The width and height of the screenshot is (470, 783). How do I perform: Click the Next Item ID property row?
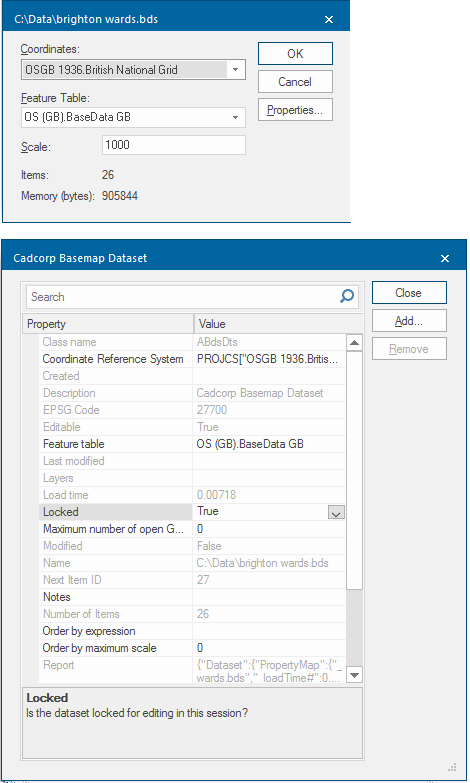192,580
